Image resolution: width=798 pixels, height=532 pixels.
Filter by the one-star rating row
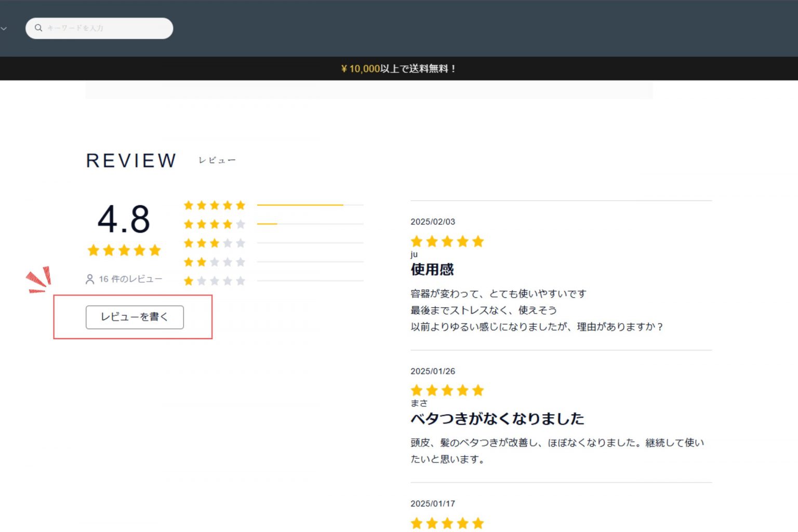[x=214, y=281]
